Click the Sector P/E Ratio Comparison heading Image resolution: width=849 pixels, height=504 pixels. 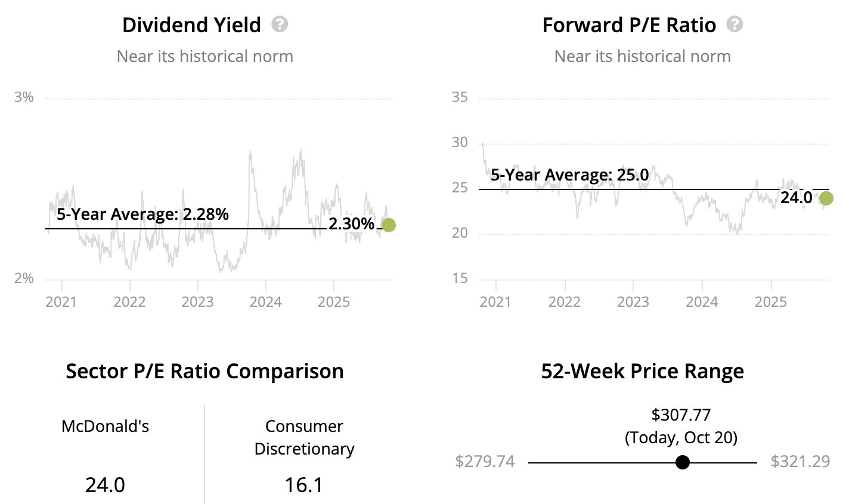pyautogui.click(x=204, y=371)
